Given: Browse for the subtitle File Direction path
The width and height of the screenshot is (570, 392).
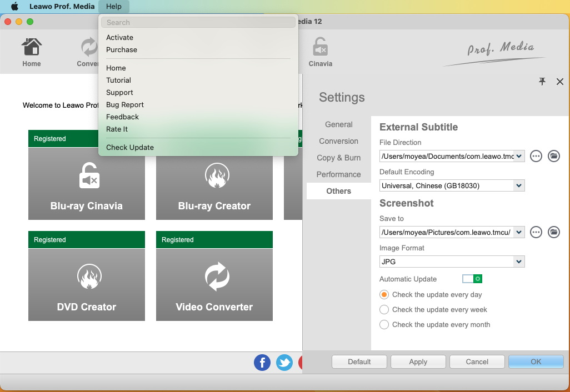Looking at the screenshot, I should coord(536,156).
